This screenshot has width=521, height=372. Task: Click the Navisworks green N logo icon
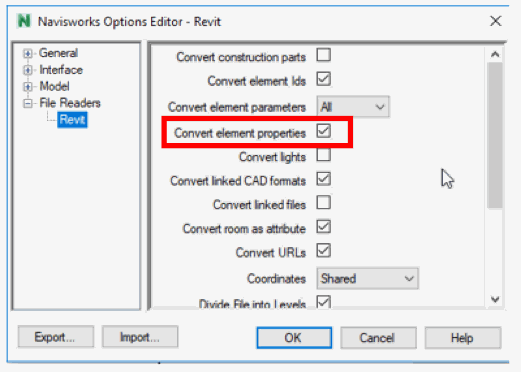pos(24,21)
